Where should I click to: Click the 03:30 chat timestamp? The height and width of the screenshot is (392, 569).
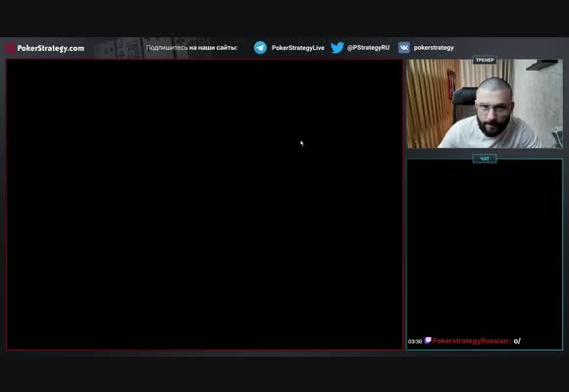[415, 341]
